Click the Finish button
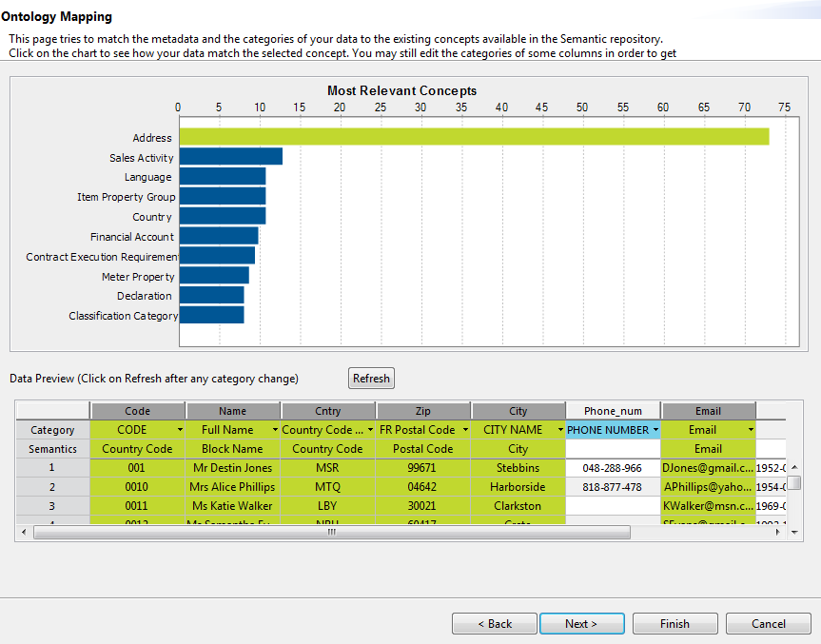 pyautogui.click(x=674, y=624)
